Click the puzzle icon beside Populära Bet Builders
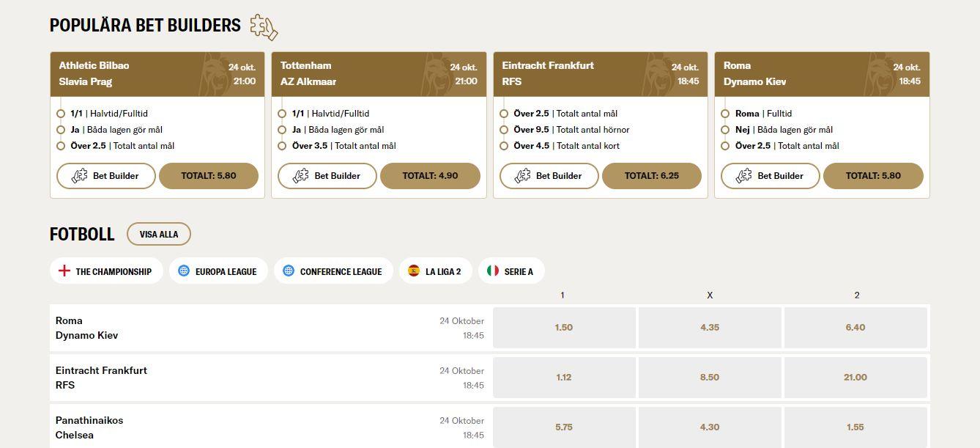This screenshot has width=980, height=448. 264,27
